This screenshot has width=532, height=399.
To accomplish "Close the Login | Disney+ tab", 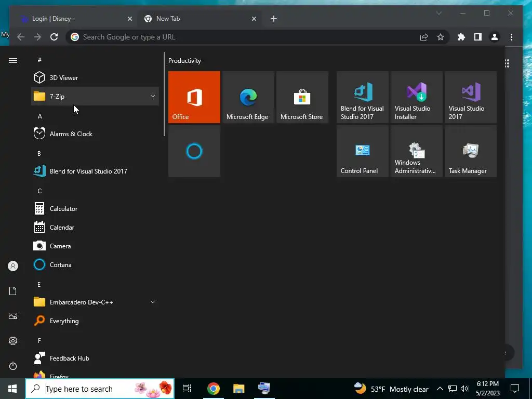I will tap(129, 19).
